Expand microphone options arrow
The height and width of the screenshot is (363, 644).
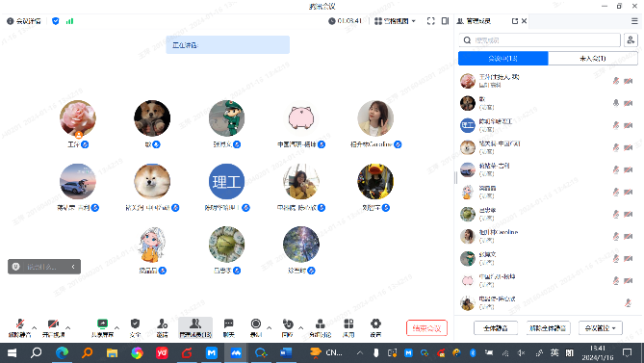[x=34, y=327]
